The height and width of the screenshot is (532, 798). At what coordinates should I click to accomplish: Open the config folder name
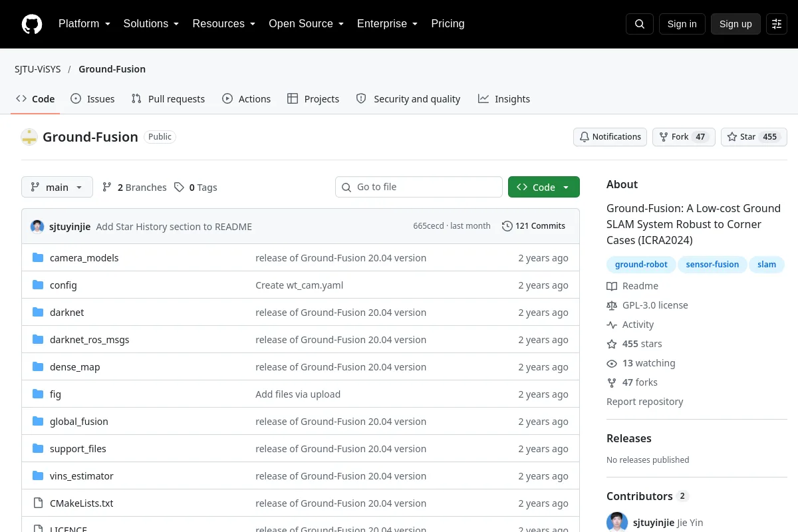(63, 285)
